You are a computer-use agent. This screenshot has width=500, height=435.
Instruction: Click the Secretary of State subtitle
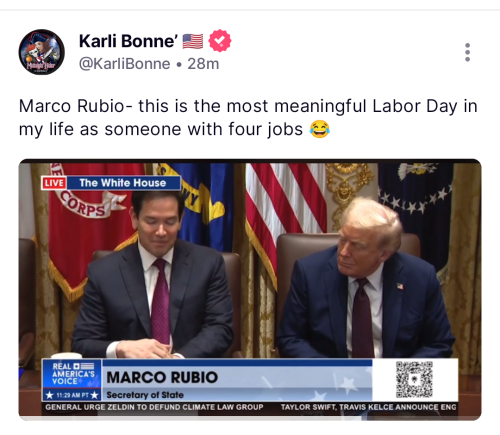click(x=145, y=395)
